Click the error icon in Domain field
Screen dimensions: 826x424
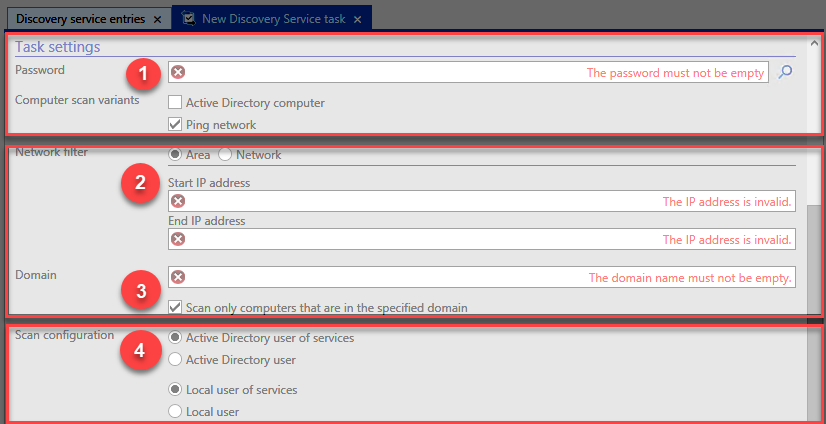(179, 277)
